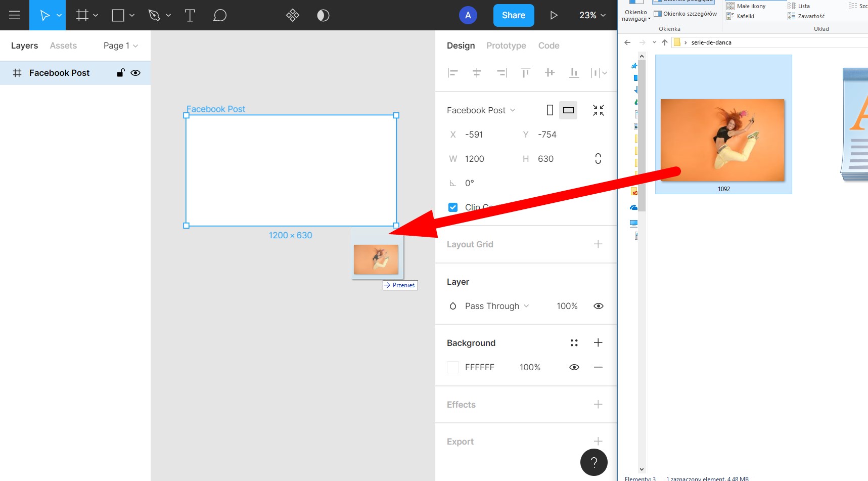Toggle background fill visibility eye
Screen dimensions: 868x481
[574, 367]
